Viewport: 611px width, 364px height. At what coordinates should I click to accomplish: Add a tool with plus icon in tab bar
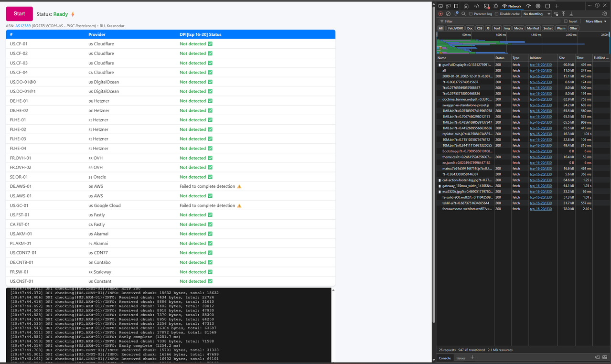[x=557, y=6]
